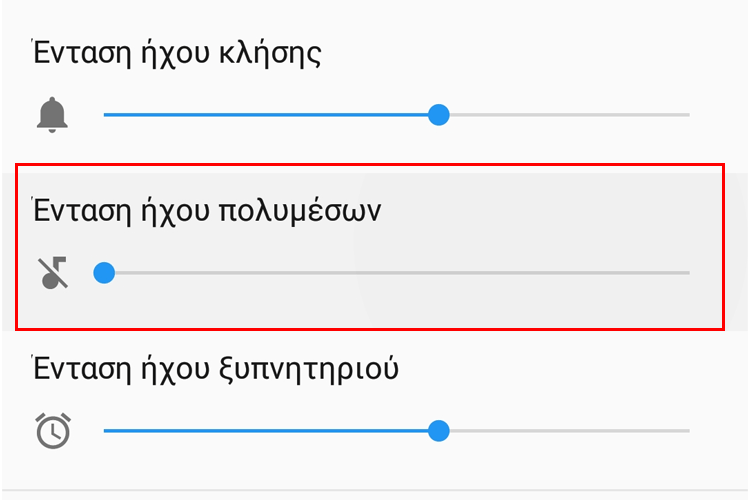
Task: Click the gray unfilled part of ring volume track
Action: coord(565,115)
